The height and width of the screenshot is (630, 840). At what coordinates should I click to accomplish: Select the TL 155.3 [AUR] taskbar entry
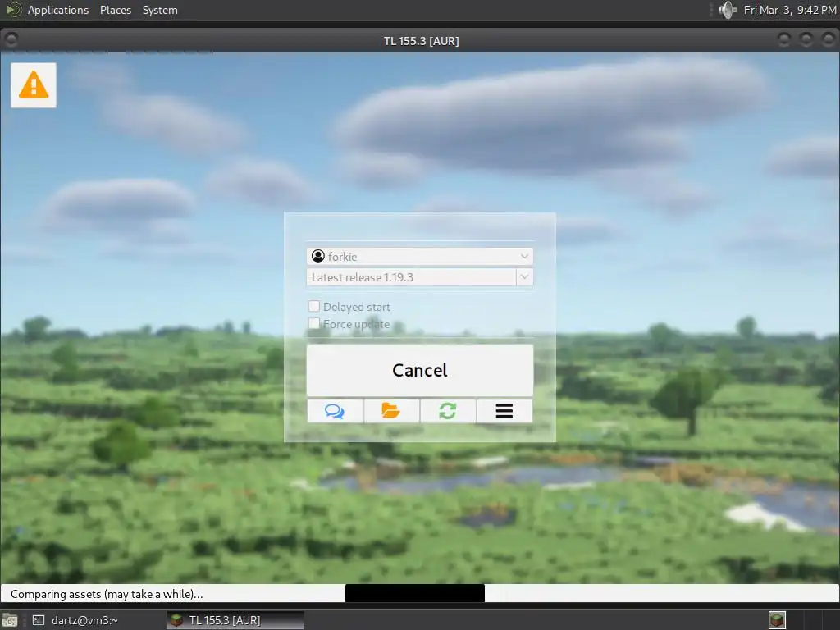point(235,620)
